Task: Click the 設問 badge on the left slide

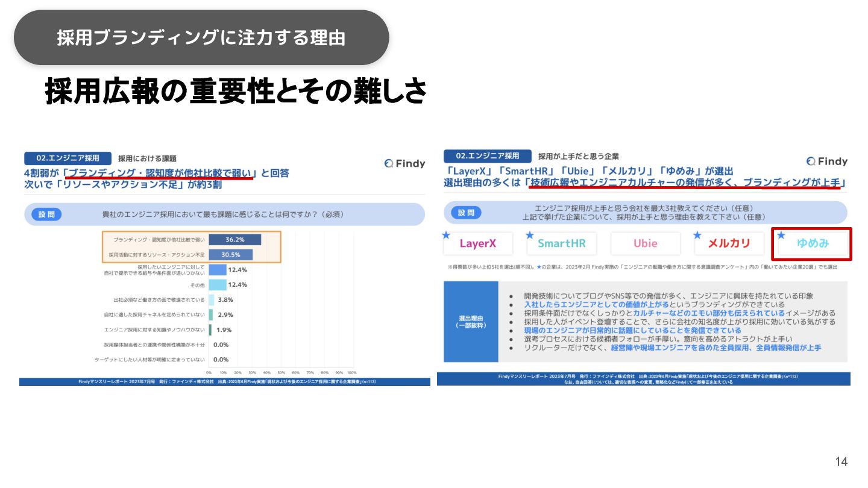Action: tap(46, 214)
